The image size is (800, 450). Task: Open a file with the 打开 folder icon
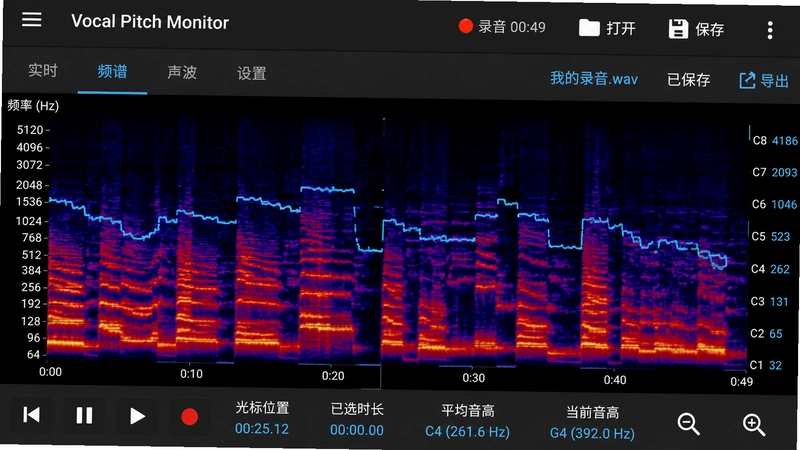(607, 28)
